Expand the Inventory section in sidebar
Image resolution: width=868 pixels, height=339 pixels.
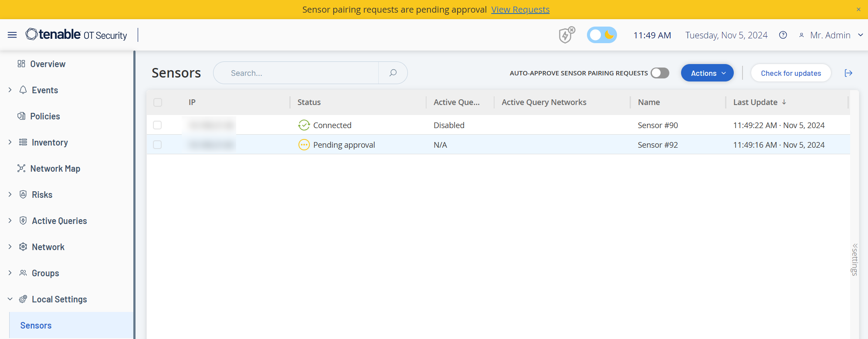click(10, 142)
